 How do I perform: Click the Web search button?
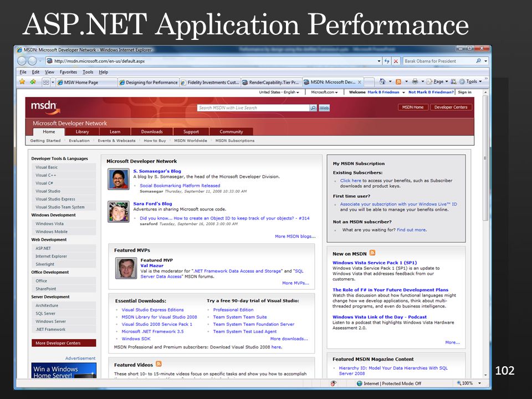point(324,108)
